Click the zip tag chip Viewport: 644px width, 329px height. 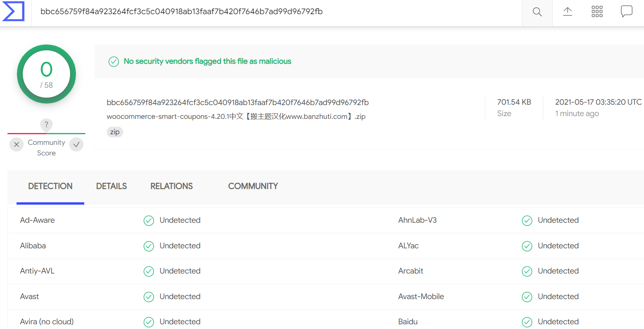click(115, 132)
